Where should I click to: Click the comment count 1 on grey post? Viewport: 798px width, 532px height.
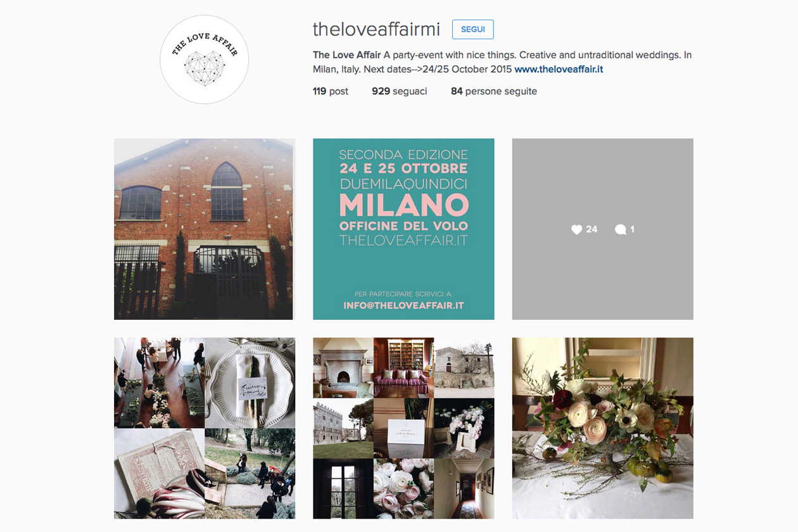click(x=632, y=229)
